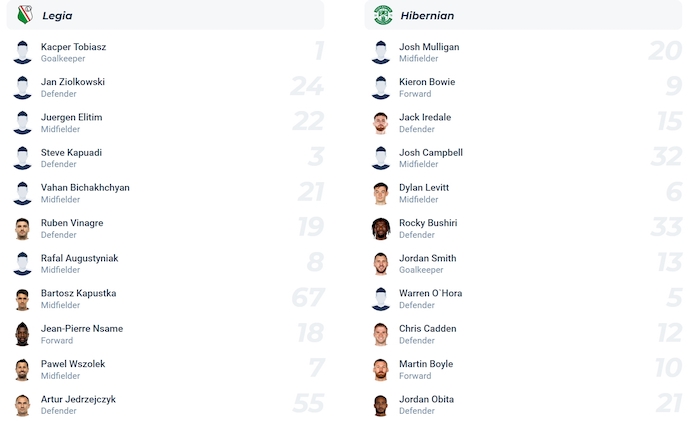This screenshot has width=690, height=422.
Task: Click Kacper Tobiasz's placeholder avatar icon
Action: pyautogui.click(x=23, y=53)
